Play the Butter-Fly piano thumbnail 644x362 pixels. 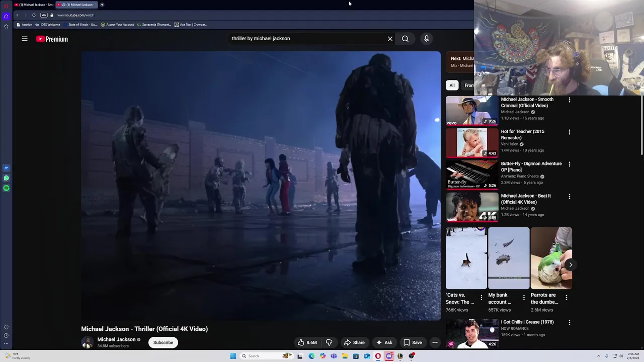pyautogui.click(x=472, y=175)
